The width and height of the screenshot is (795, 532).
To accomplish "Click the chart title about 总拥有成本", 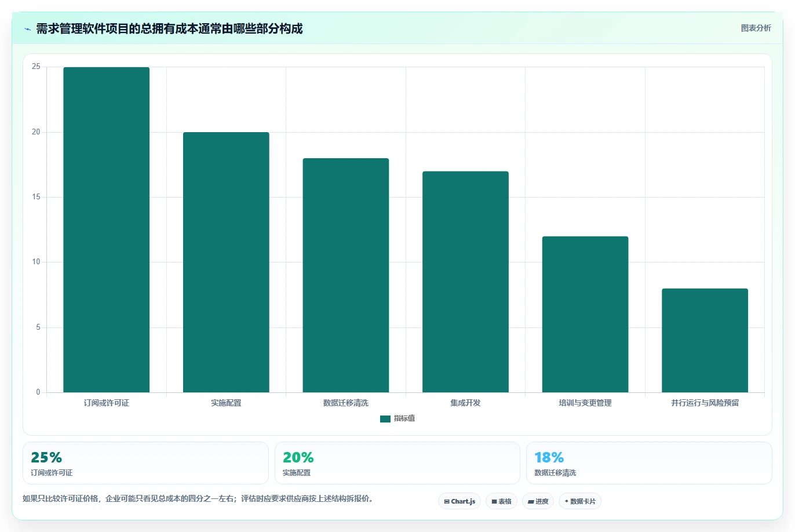I will point(169,29).
